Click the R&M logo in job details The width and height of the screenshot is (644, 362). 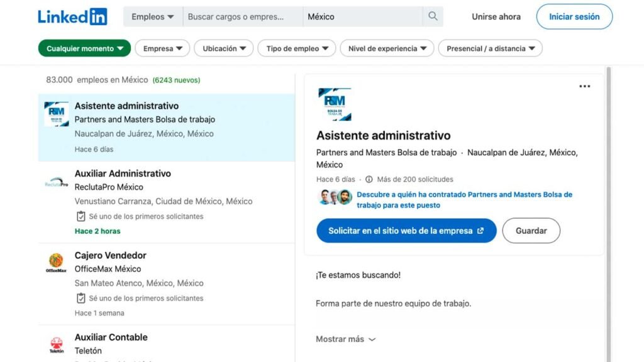click(x=335, y=104)
